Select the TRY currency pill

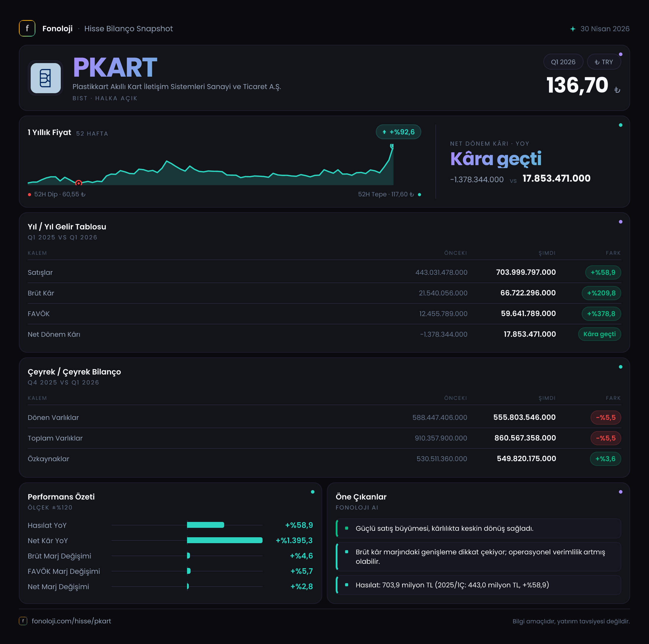pyautogui.click(x=604, y=62)
